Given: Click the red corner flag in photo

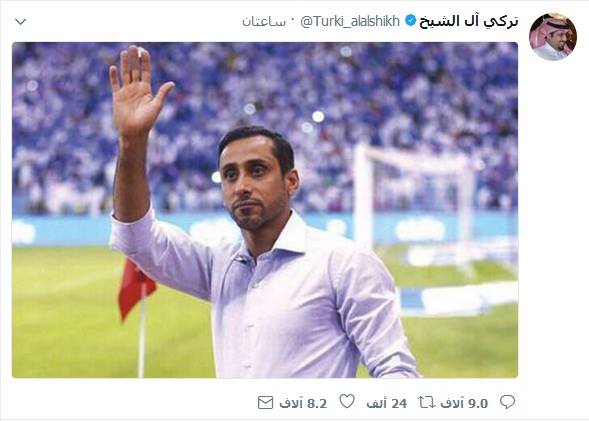Looking at the screenshot, I should (x=135, y=289).
